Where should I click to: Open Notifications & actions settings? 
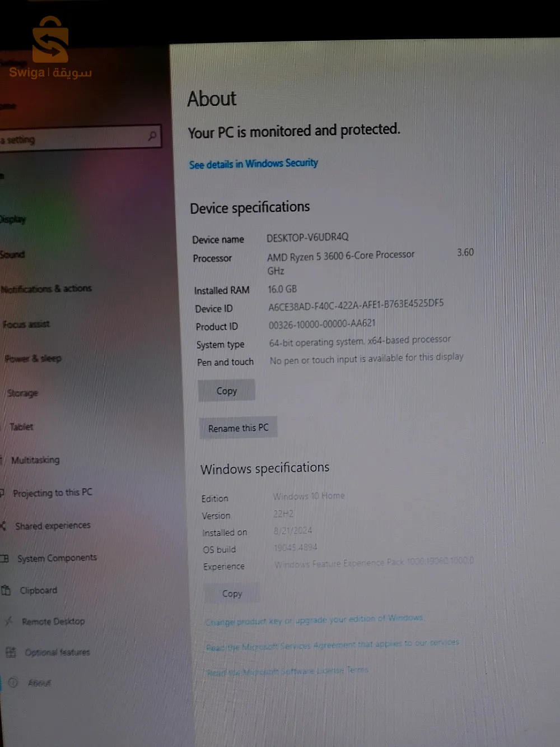[46, 289]
